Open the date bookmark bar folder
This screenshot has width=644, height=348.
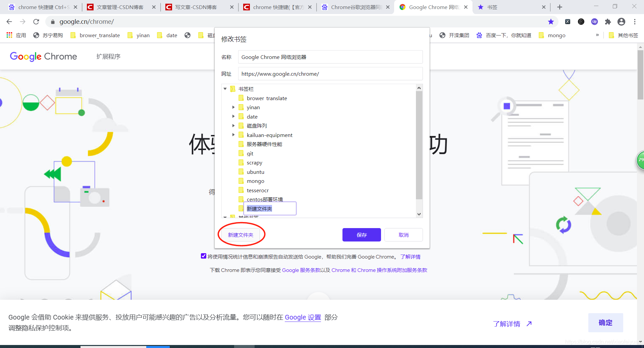167,35
